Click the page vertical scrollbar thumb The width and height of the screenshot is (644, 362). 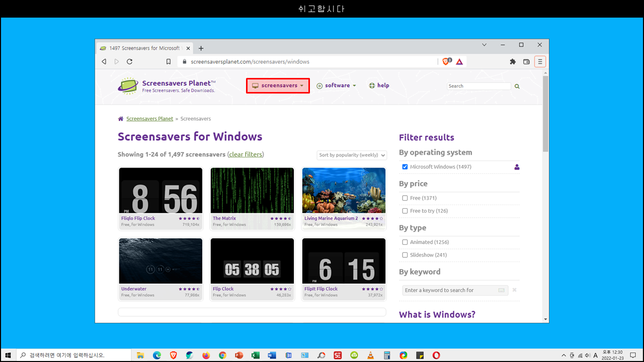[x=545, y=114]
